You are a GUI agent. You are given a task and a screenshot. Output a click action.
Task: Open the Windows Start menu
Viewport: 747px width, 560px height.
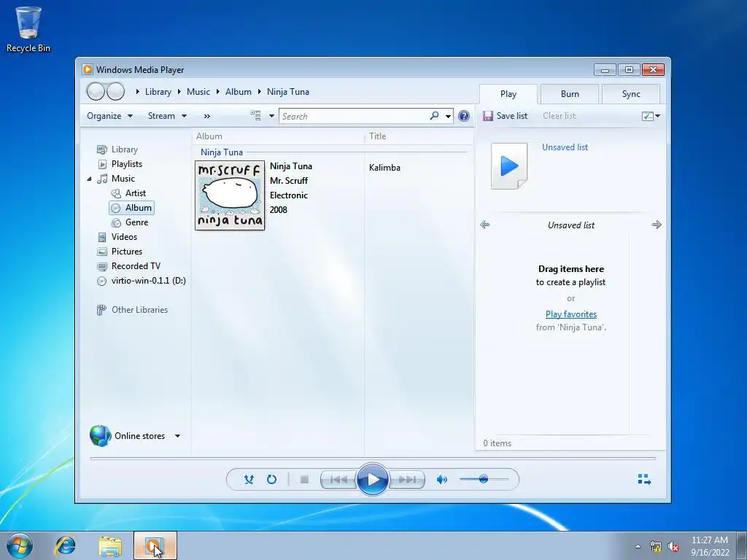20,546
